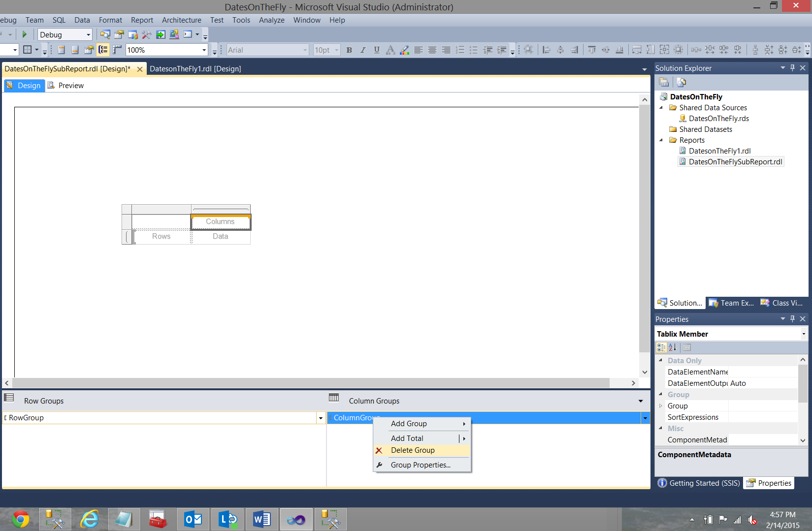Screen dimensions: 812x531
Task: Toggle the ruler display button
Action: (x=117, y=50)
